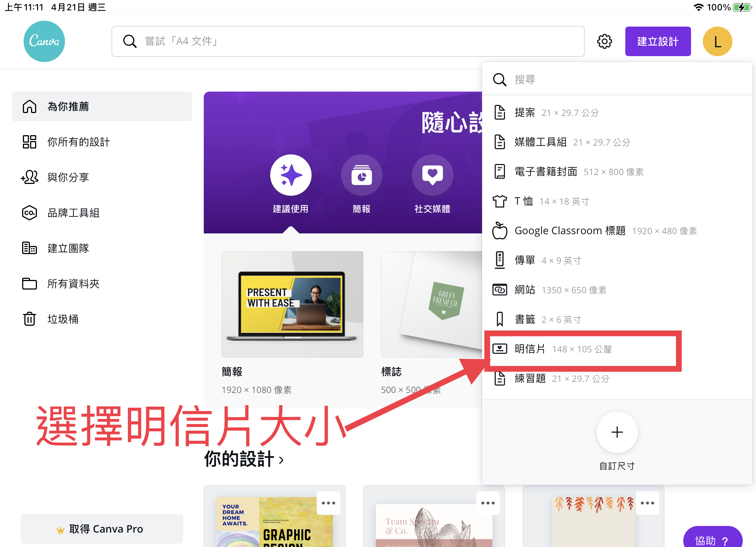Open the 垃圾桶 trash in sidebar
756x547 pixels.
point(63,319)
